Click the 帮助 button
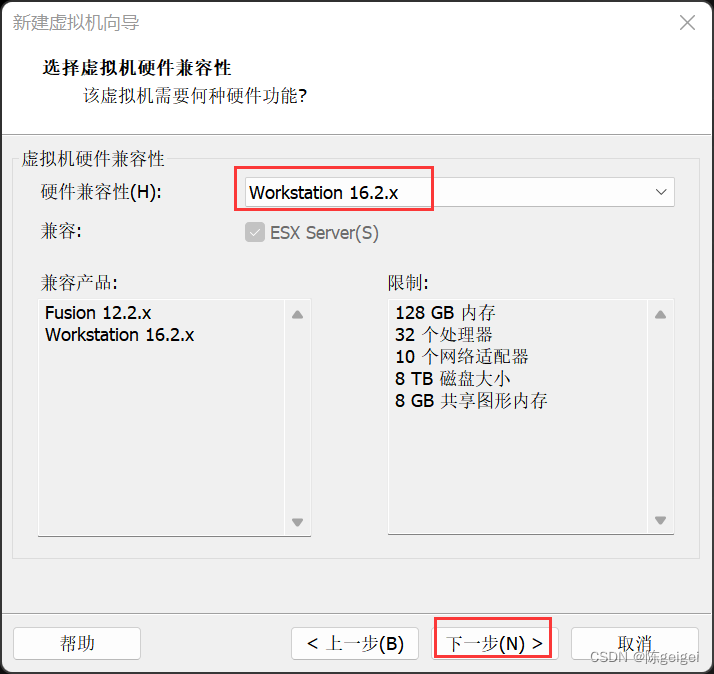714x674 pixels. (77, 643)
